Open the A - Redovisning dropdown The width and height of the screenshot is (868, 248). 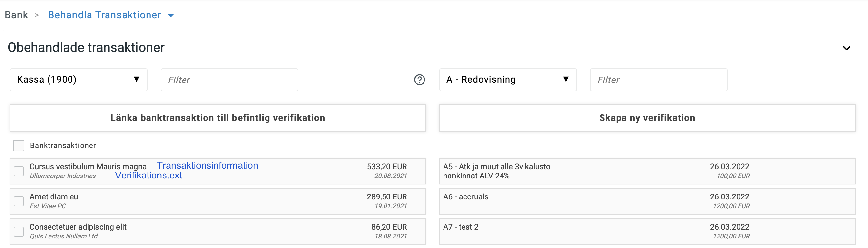click(x=507, y=80)
